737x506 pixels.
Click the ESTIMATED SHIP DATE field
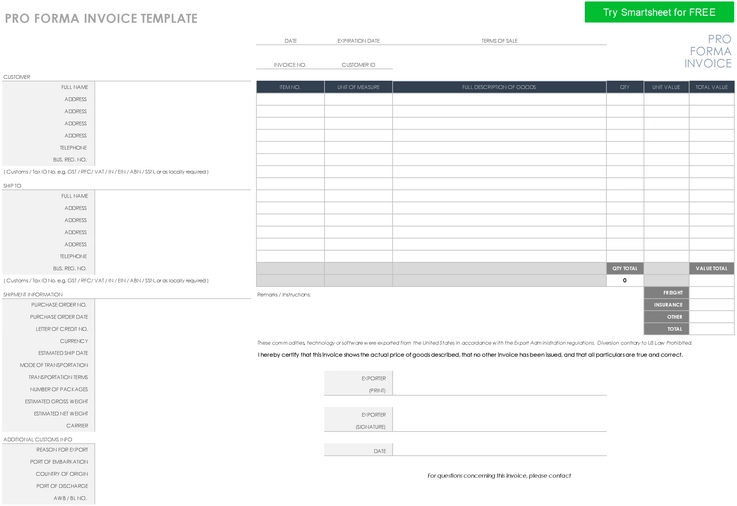pyautogui.click(x=173, y=353)
